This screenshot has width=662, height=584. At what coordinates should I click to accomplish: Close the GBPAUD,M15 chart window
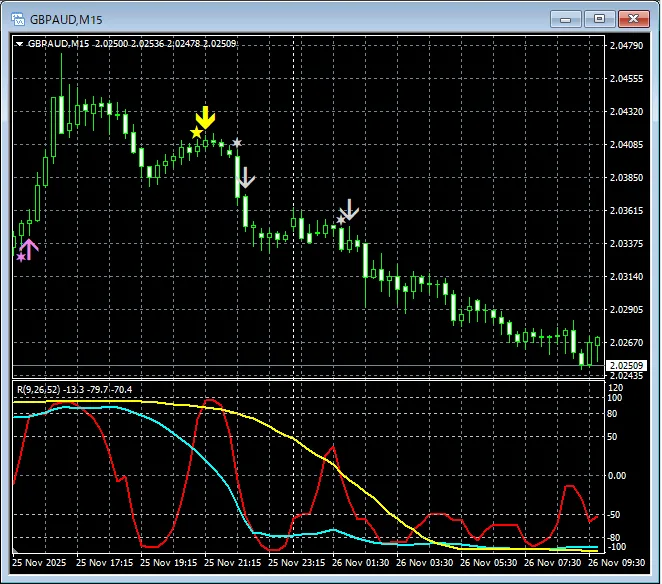633,19
